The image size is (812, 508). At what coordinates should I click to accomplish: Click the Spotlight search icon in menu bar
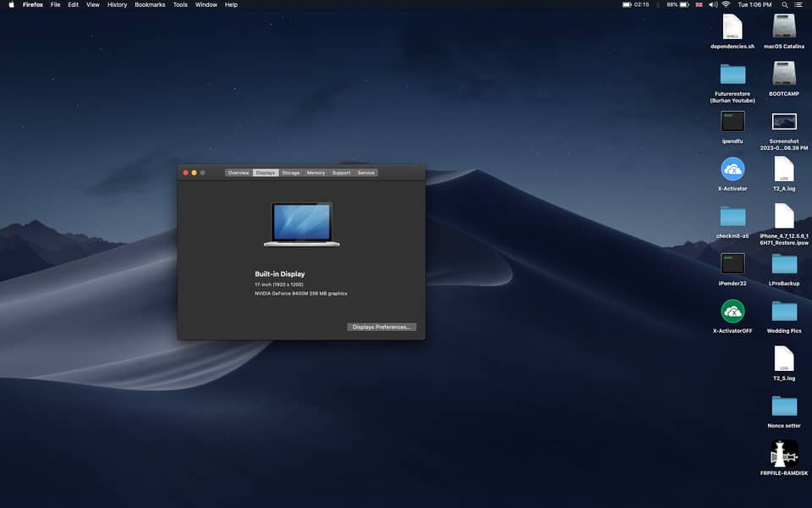(785, 5)
